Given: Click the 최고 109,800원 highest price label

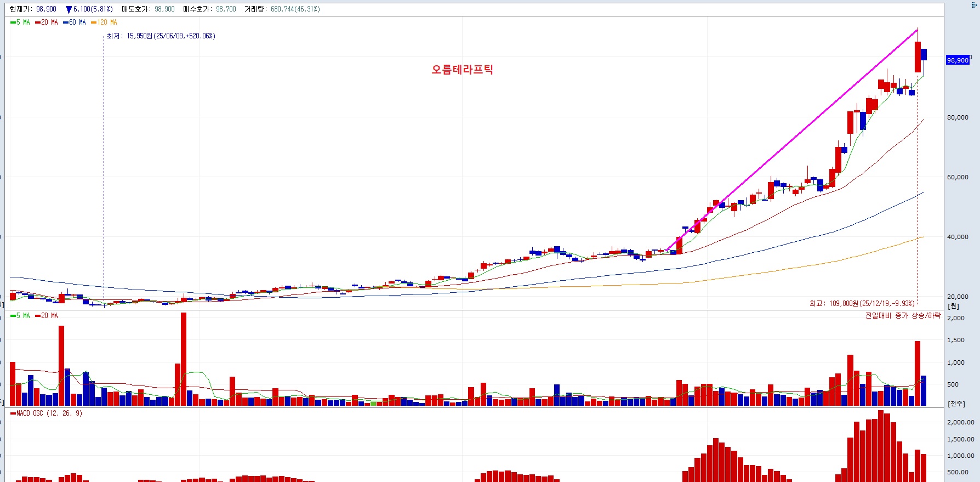Looking at the screenshot, I should 862,303.
